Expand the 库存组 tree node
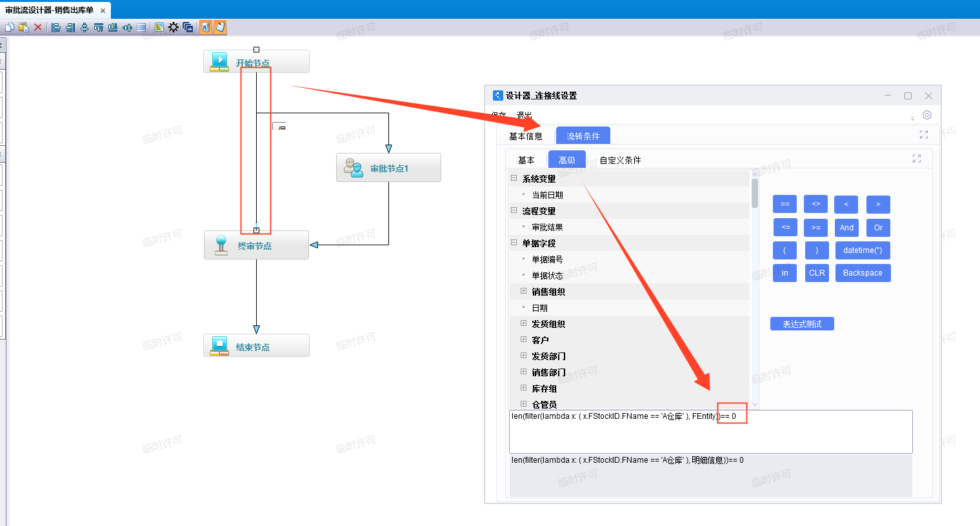 coord(524,388)
